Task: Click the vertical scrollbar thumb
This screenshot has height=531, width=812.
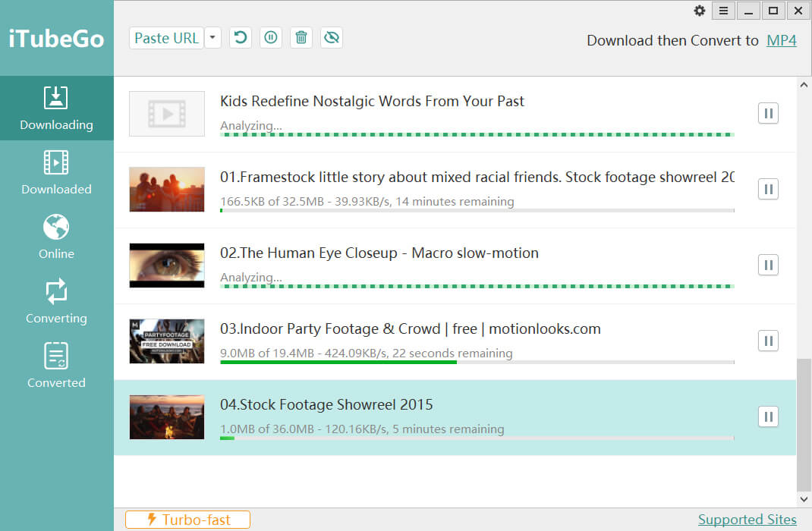Action: point(804,424)
